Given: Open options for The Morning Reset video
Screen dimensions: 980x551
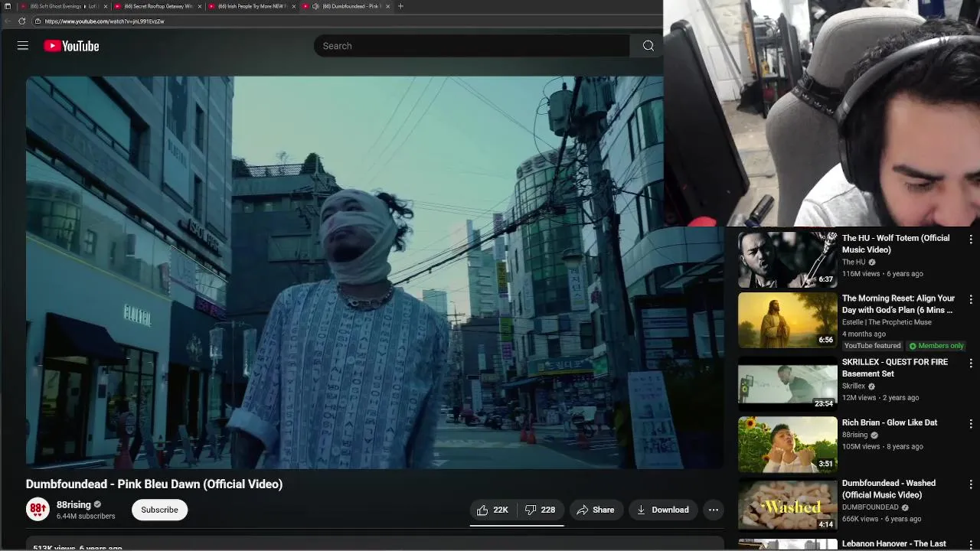Looking at the screenshot, I should [x=971, y=300].
